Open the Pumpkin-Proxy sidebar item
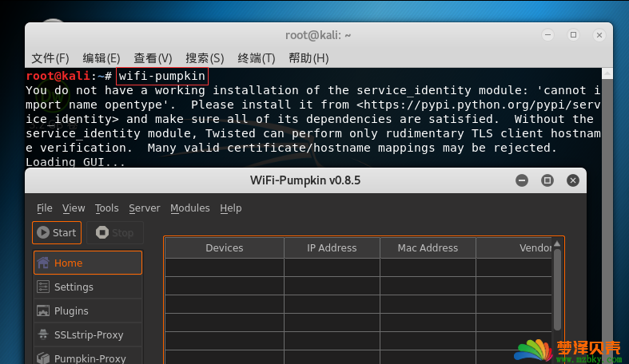The image size is (629, 364). pyautogui.click(x=88, y=357)
